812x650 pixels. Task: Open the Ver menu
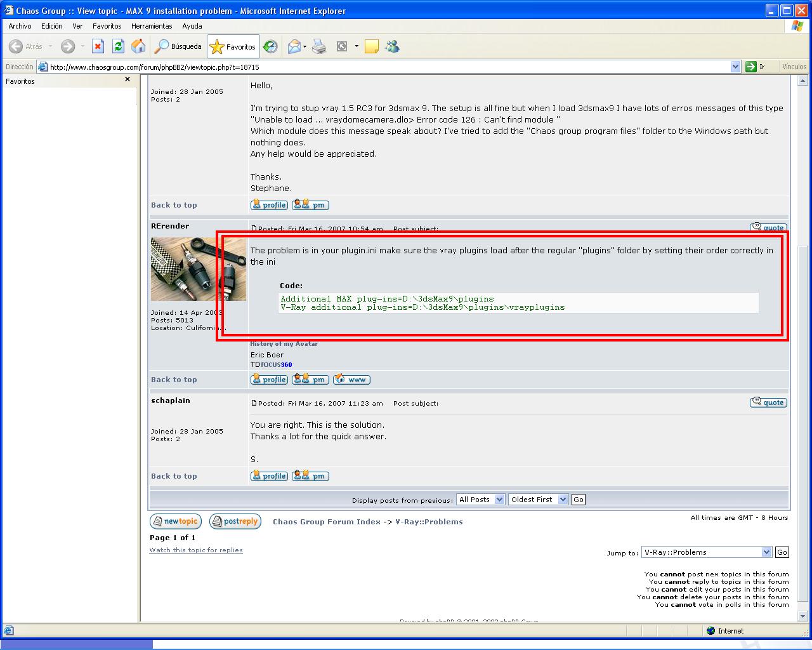[77, 26]
